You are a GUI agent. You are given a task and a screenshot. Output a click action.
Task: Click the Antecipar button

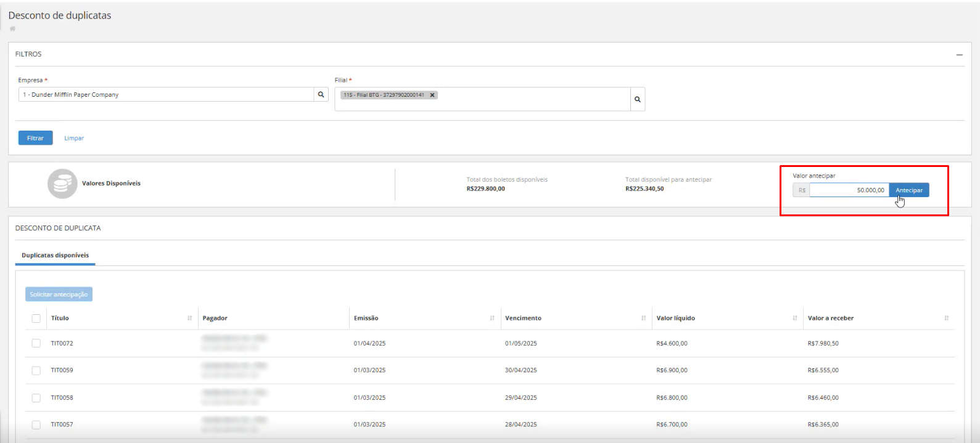[x=909, y=190]
